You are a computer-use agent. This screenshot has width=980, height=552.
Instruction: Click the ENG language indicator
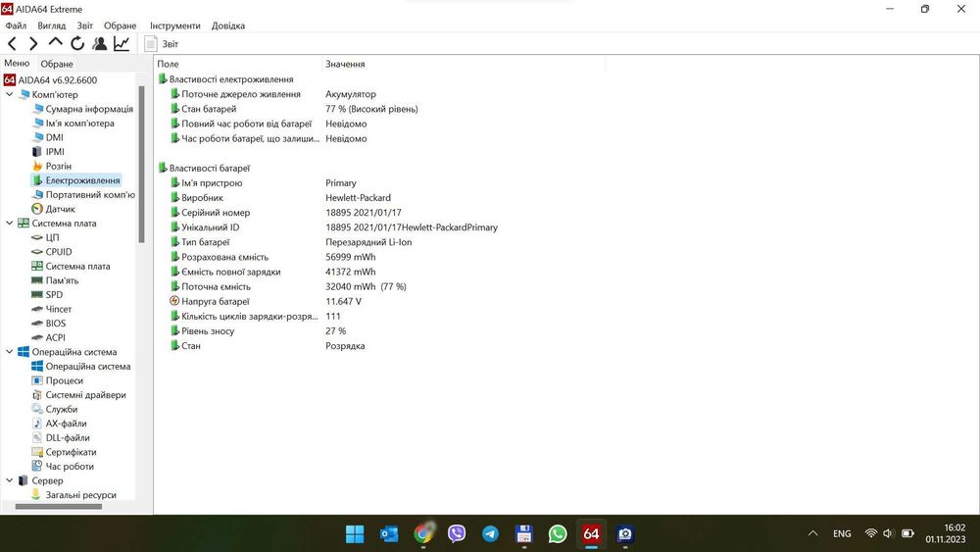coord(842,533)
